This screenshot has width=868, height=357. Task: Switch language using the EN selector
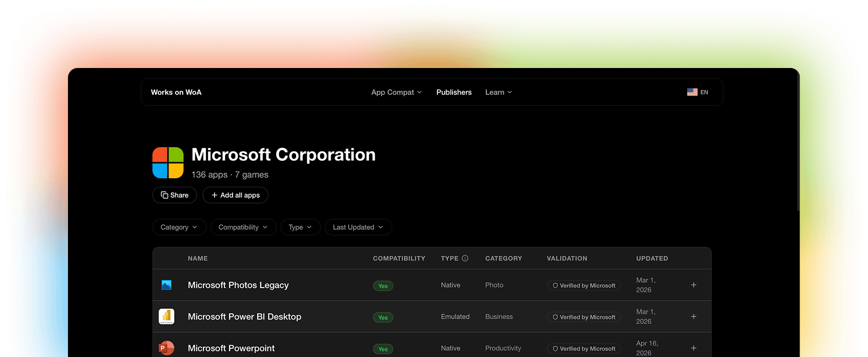click(698, 92)
